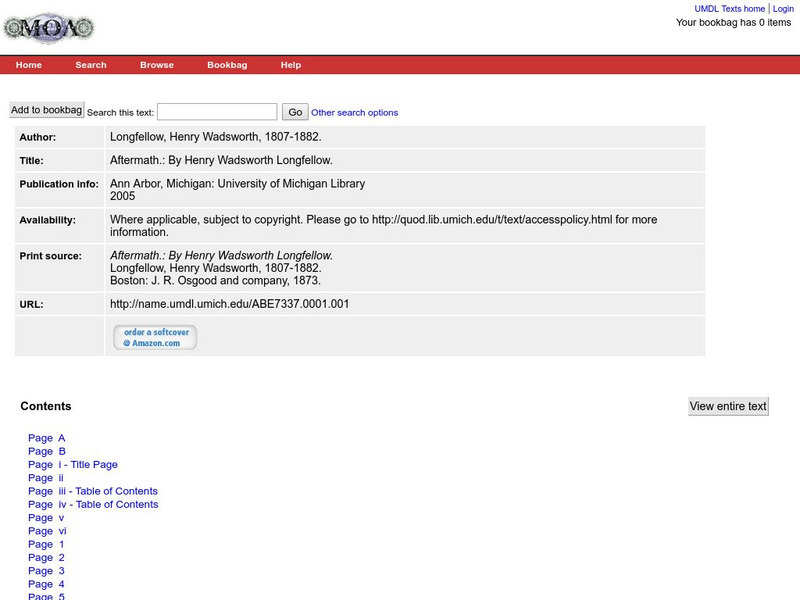Open the Home menu item
The height and width of the screenshot is (600, 800).
[x=29, y=65]
